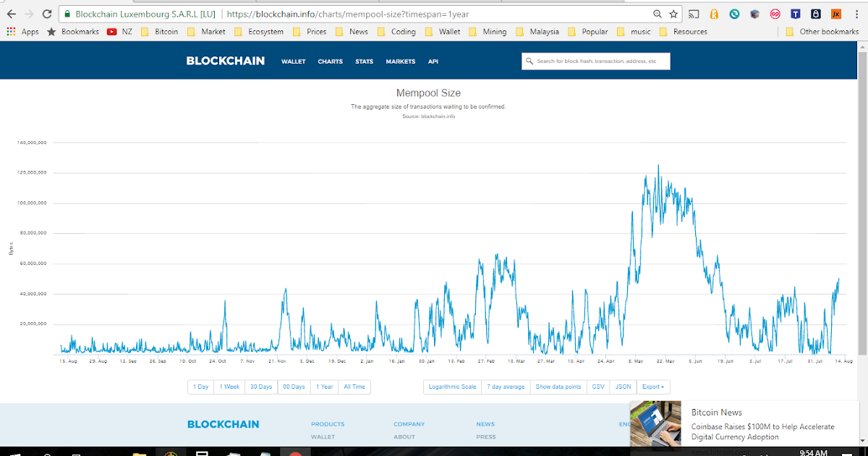Download the chart data as CSV

(597, 387)
